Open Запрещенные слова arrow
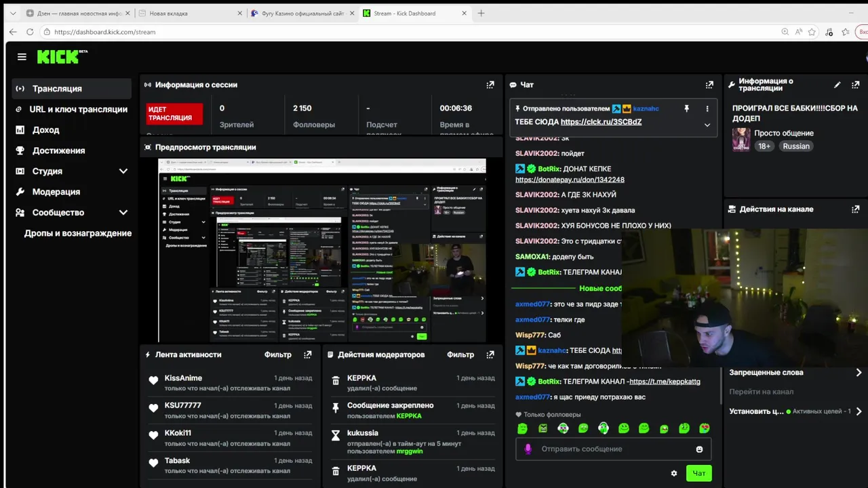 tap(859, 372)
